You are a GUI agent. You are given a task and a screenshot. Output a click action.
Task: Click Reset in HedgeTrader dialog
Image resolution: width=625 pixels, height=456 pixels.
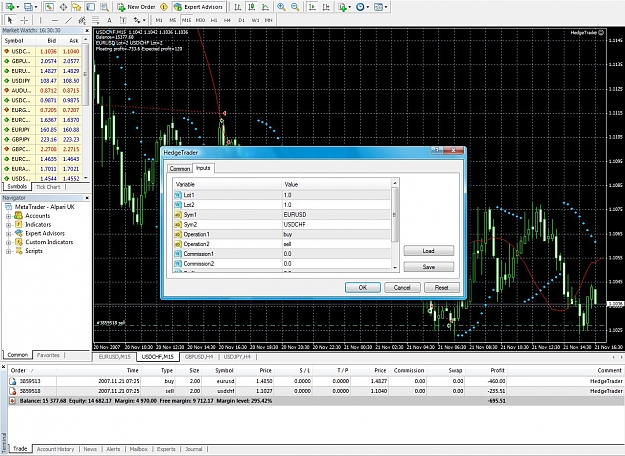click(x=442, y=287)
